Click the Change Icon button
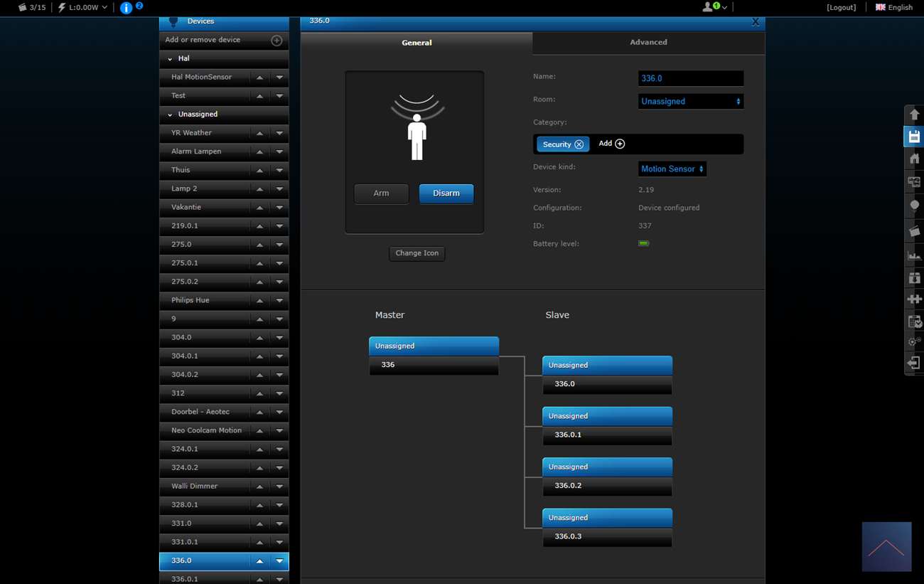The image size is (924, 584). 417,253
